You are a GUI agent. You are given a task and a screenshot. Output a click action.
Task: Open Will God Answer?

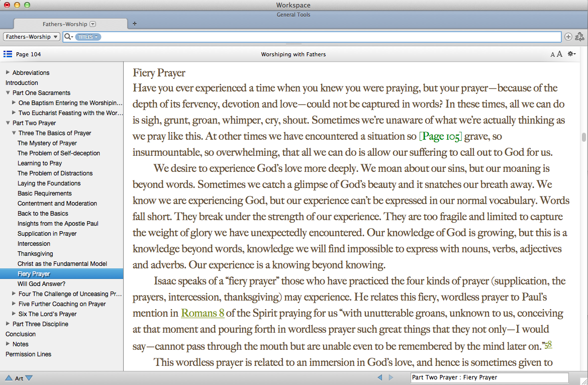[41, 284]
